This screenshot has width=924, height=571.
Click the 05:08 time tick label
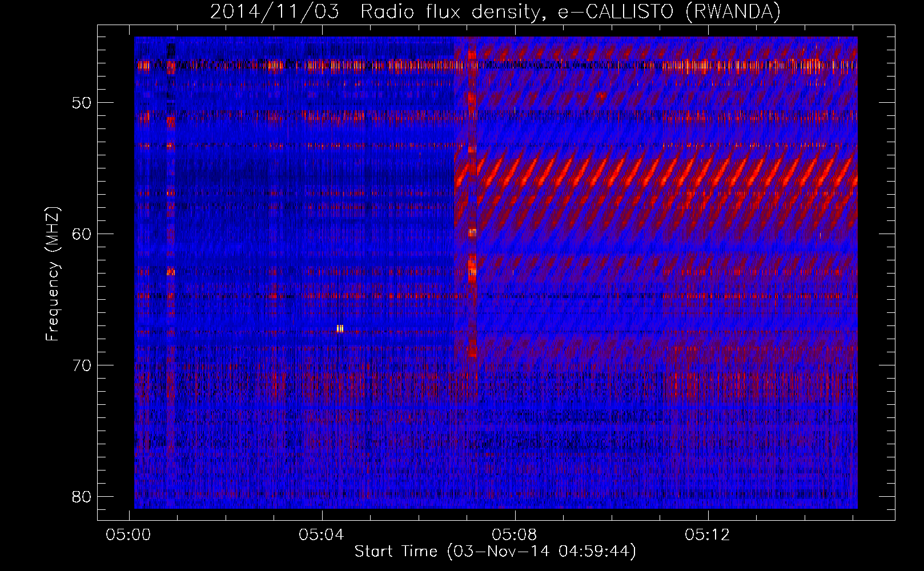515,535
